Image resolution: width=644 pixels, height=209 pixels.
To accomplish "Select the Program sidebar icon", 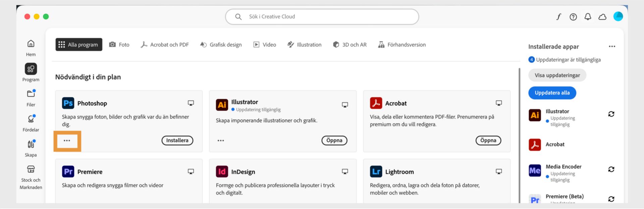I will tap(31, 69).
